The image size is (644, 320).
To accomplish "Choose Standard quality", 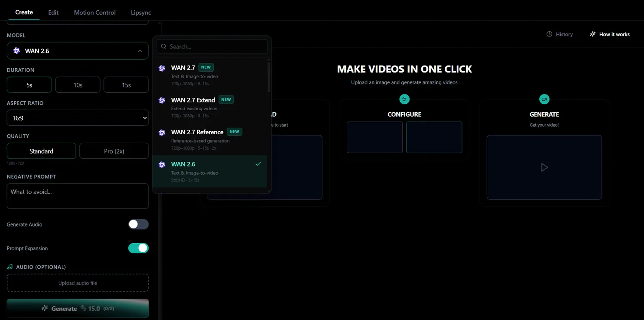I will point(41,151).
